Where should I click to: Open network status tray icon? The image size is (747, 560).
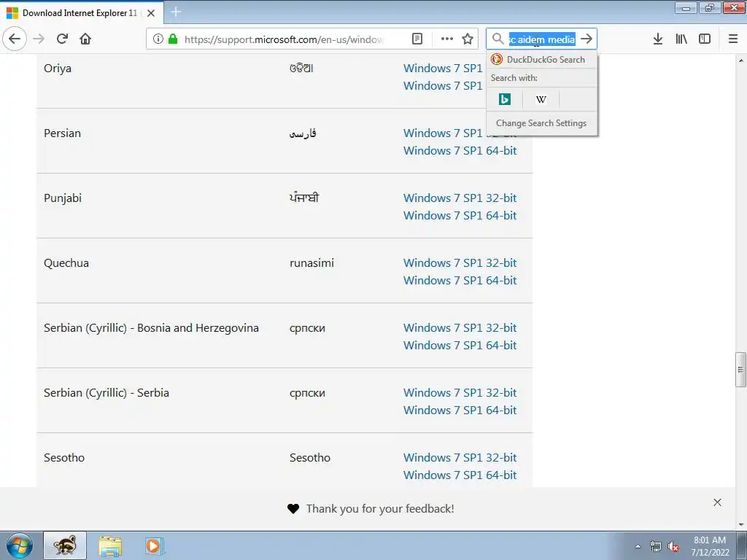click(656, 546)
